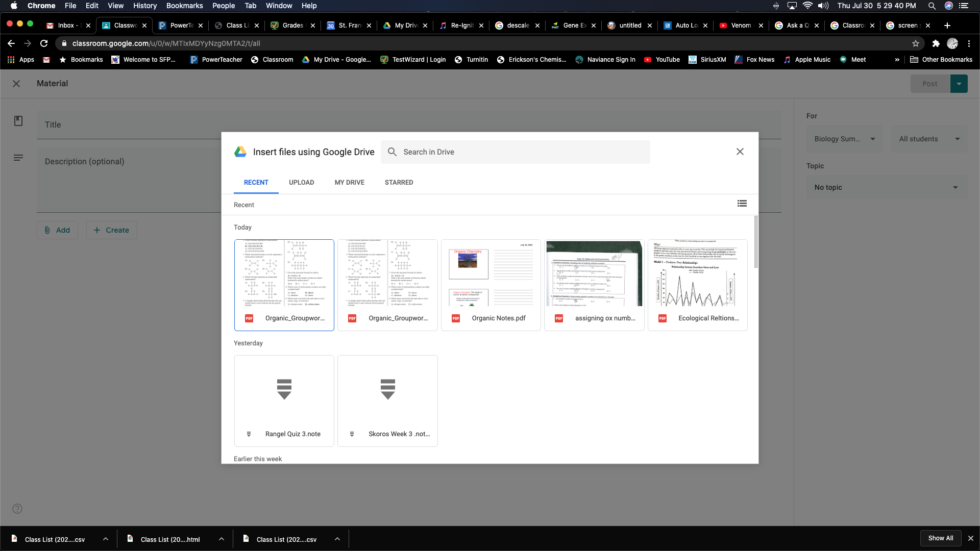Click the search magnifier icon in Drive
980x551 pixels.
pyautogui.click(x=392, y=152)
